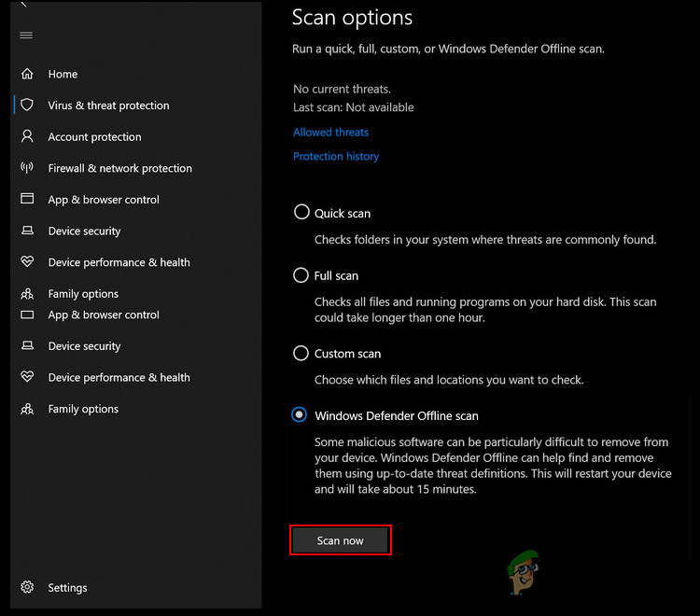Select the Quick scan radio button
Screen dimensions: 700x616
pos(301,212)
